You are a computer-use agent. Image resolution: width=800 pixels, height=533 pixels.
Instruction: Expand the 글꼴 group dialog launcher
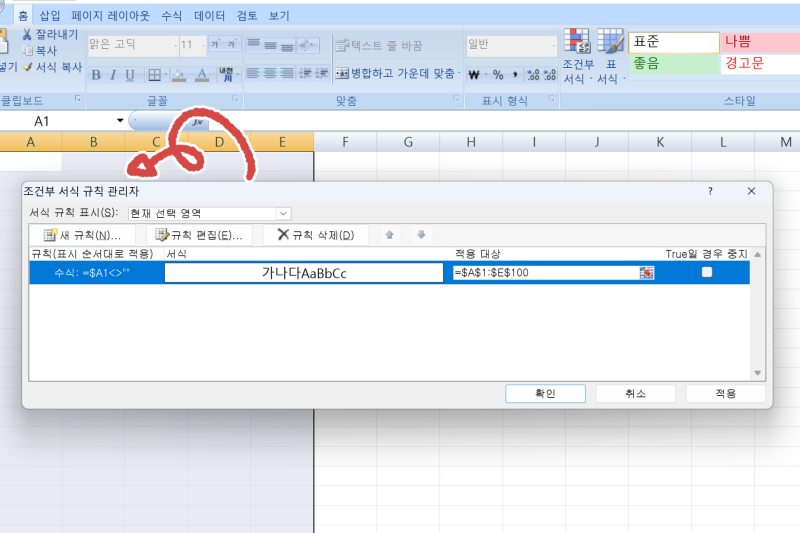point(235,98)
